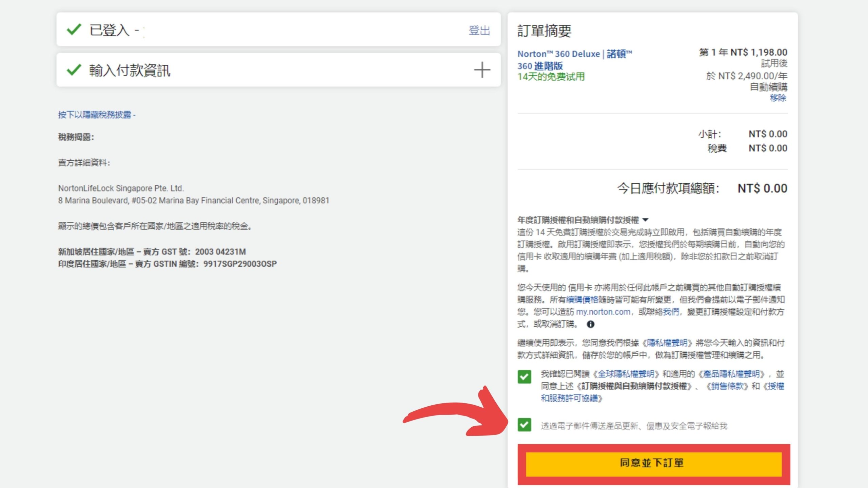Viewport: 868px width, 488px height.
Task: Click the 稅務揭露 heading
Action: tap(76, 137)
